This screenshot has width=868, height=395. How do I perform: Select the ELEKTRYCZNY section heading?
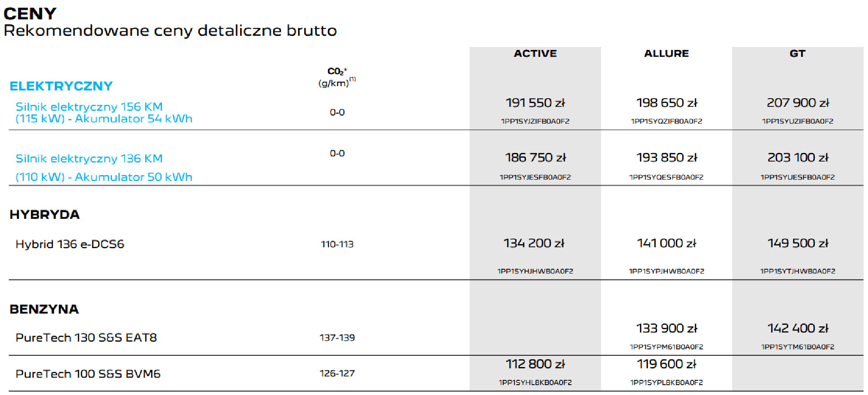(x=61, y=86)
